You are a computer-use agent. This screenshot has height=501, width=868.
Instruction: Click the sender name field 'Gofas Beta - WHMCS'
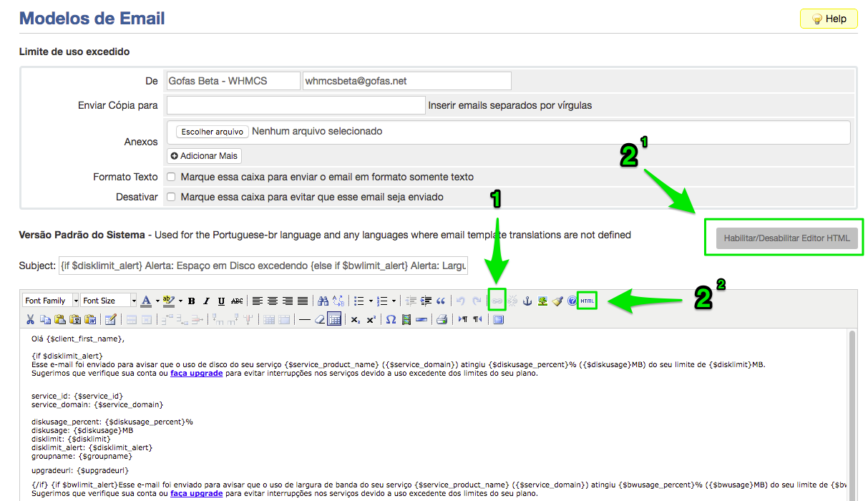point(233,81)
